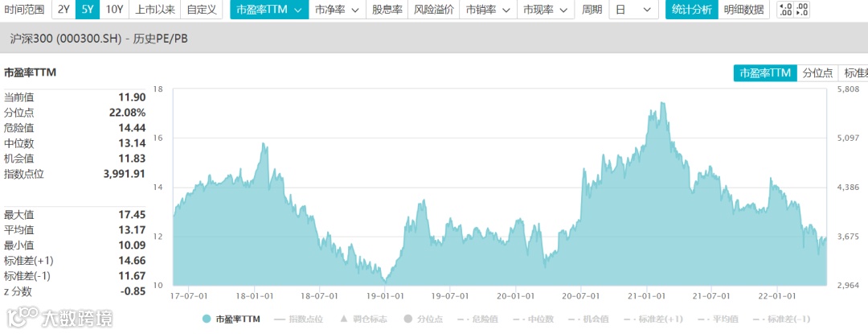Click the 分位点 22.08% value
868x334 pixels.
127,113
